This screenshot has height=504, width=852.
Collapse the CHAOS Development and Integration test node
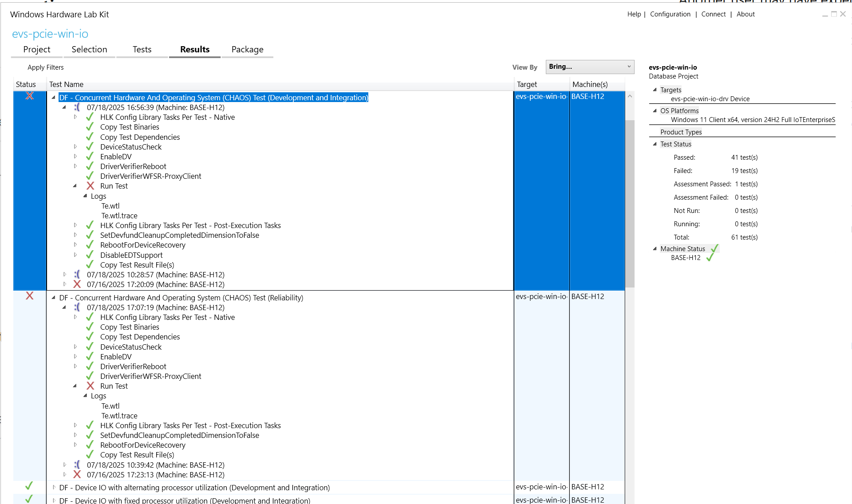coord(53,98)
